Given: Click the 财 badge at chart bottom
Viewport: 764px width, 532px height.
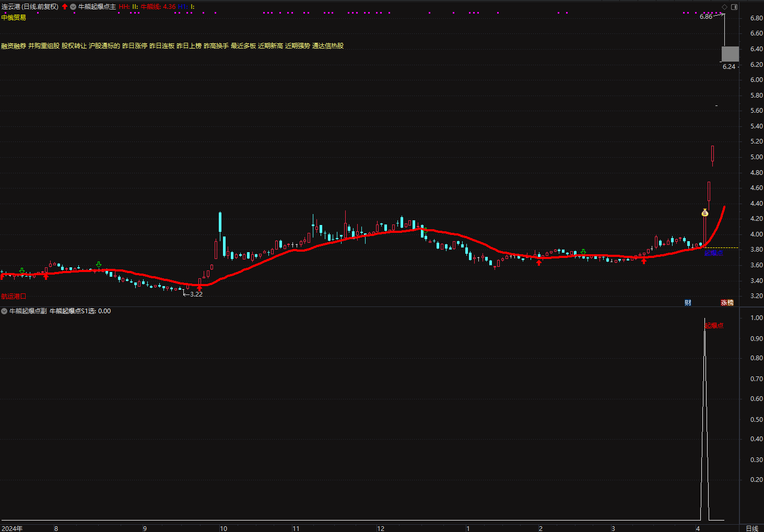Looking at the screenshot, I should [688, 303].
